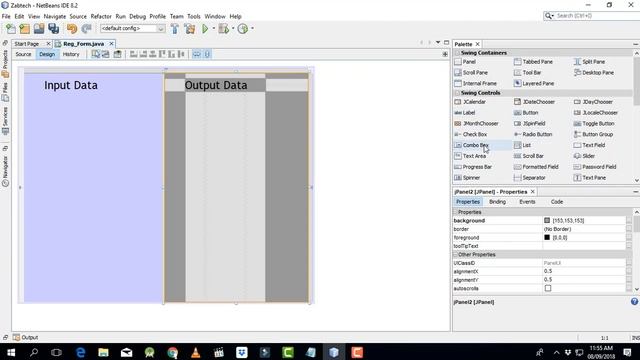The width and height of the screenshot is (640, 360).
Task: Toggle the autoscrolls property checkbox
Action: pos(548,288)
